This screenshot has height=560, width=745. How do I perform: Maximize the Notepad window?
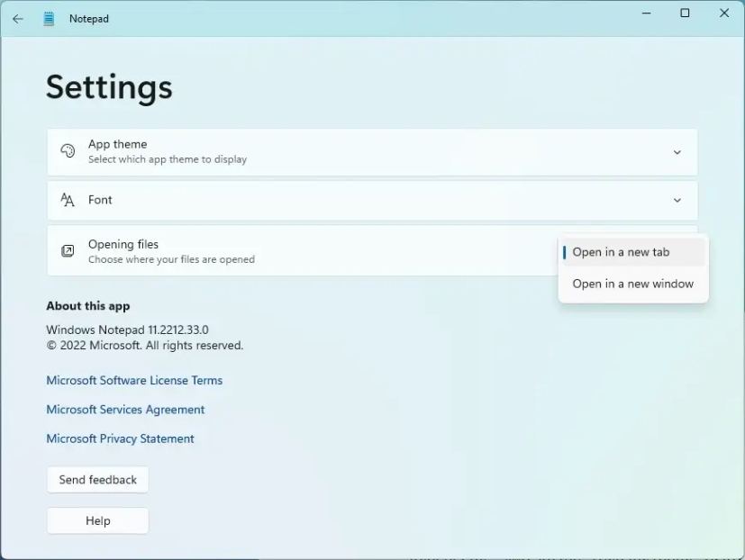pos(686,14)
